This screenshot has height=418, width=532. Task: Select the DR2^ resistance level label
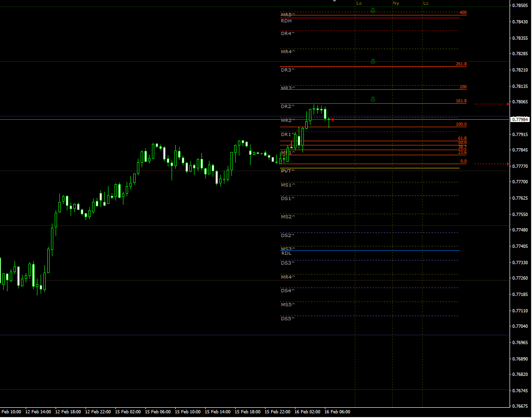[287, 106]
